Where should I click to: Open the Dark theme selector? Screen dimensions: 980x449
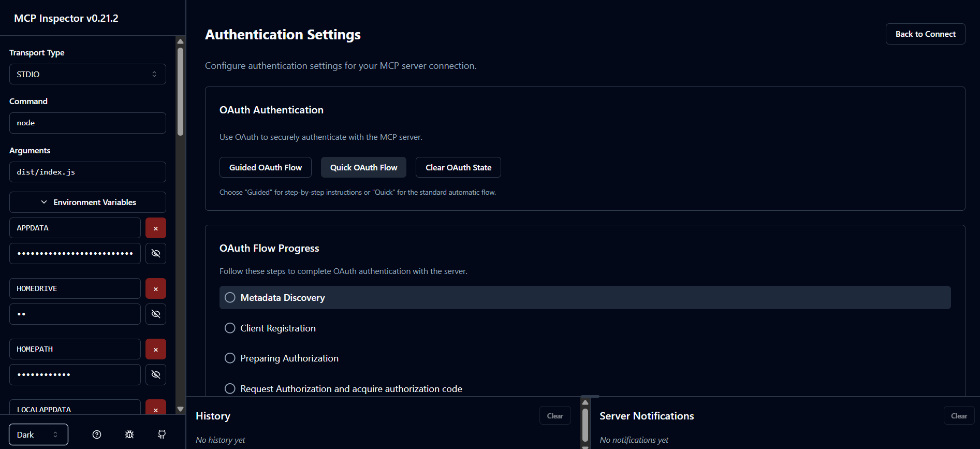[38, 434]
